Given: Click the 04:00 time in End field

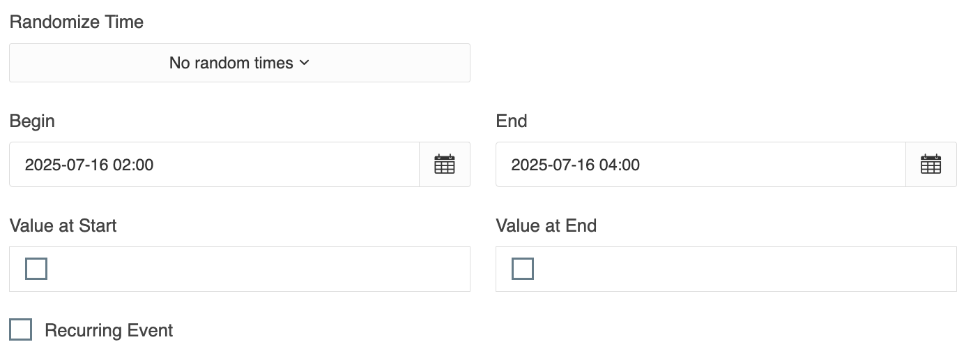Looking at the screenshot, I should click(620, 165).
